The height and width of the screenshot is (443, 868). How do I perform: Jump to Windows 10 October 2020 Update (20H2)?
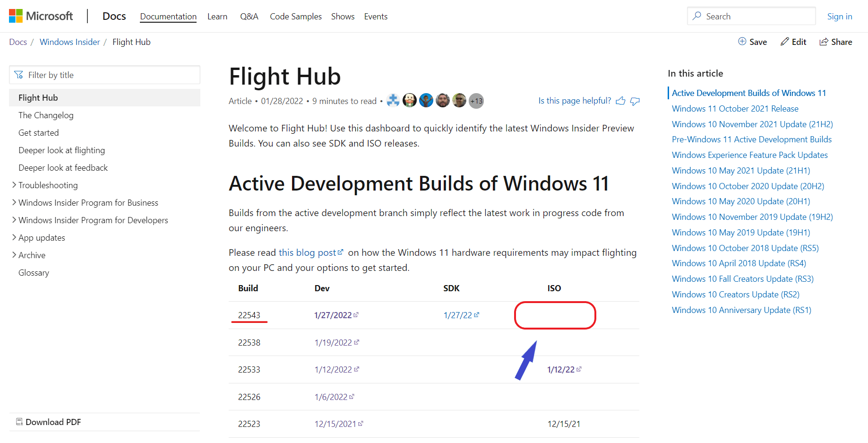point(748,186)
